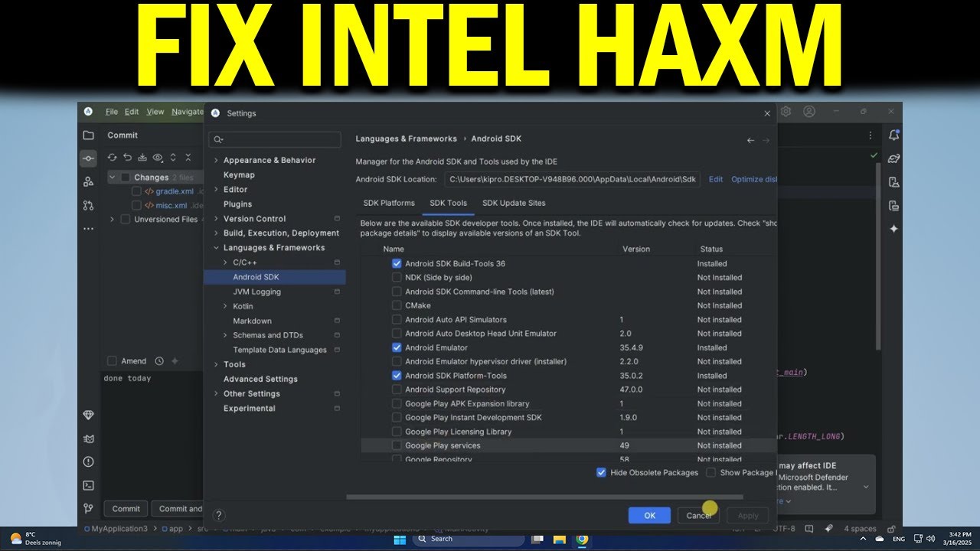Expand the Other Settings node
The image size is (980, 551).
(216, 394)
